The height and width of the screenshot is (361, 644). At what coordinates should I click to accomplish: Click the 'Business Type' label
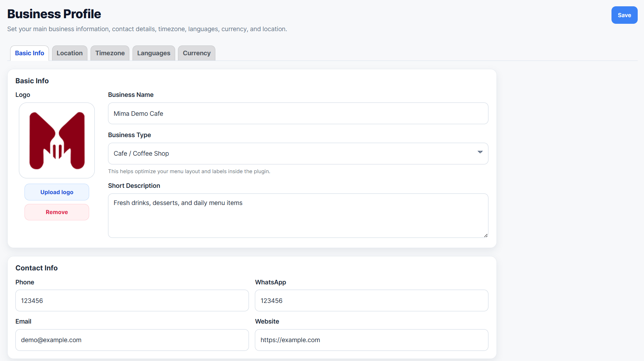click(x=129, y=135)
